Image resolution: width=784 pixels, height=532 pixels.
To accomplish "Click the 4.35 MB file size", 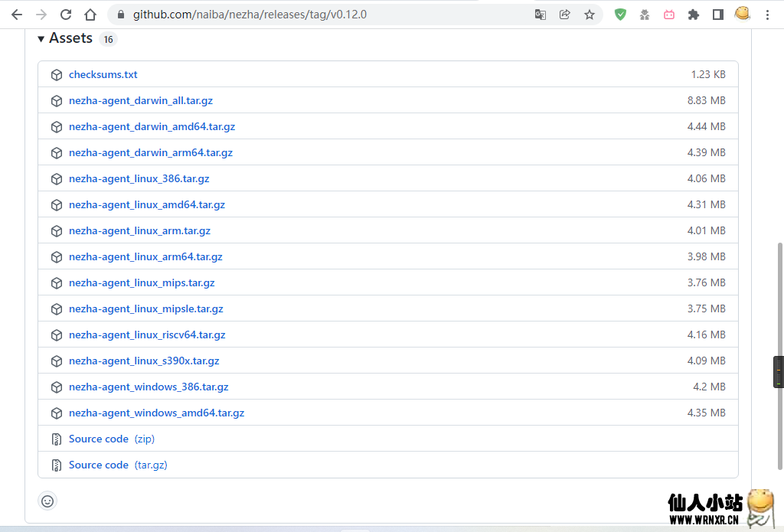I will coord(706,413).
